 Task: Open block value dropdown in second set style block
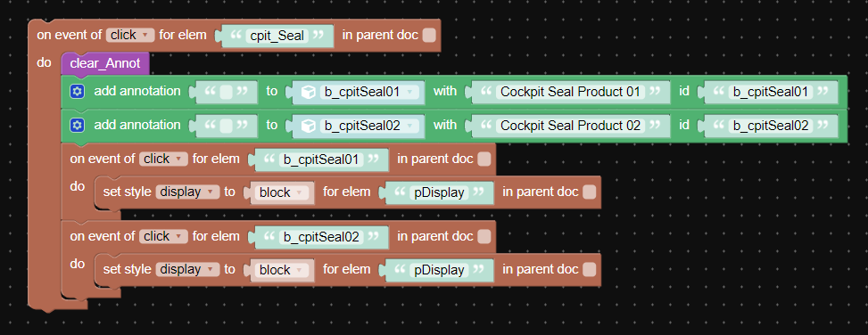[x=281, y=270]
